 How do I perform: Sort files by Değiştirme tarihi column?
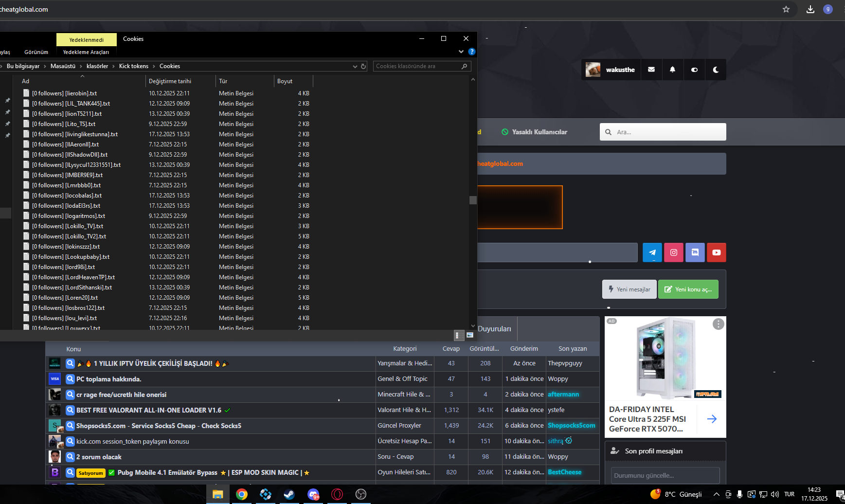(x=181, y=81)
